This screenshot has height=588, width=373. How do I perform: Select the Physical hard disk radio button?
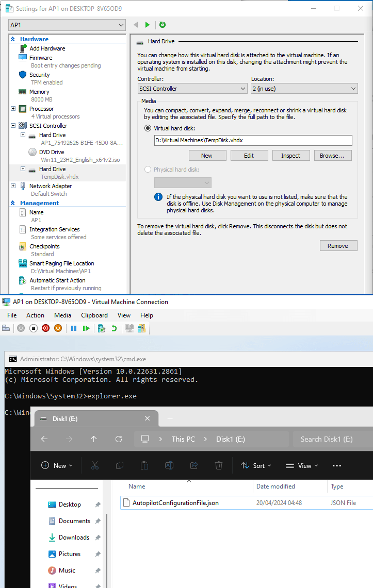coord(148,170)
